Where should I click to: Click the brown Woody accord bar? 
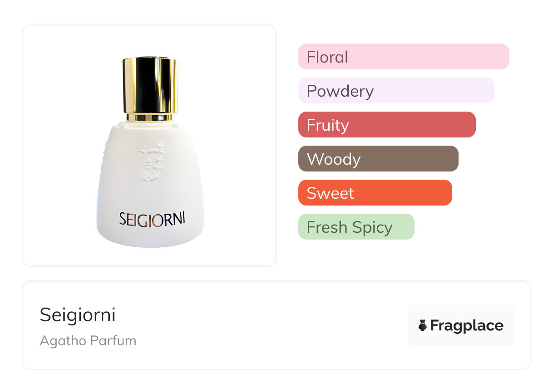[x=378, y=159]
